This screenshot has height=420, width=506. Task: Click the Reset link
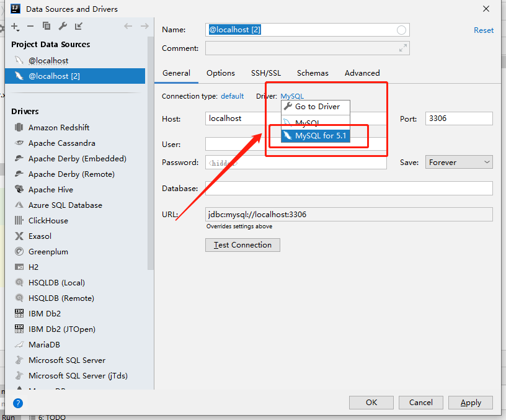pyautogui.click(x=484, y=30)
